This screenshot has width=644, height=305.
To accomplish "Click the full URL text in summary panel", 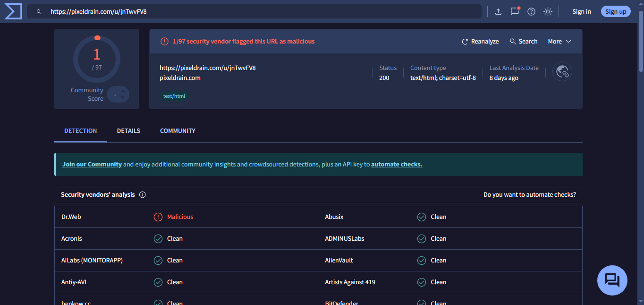I will pyautogui.click(x=208, y=68).
